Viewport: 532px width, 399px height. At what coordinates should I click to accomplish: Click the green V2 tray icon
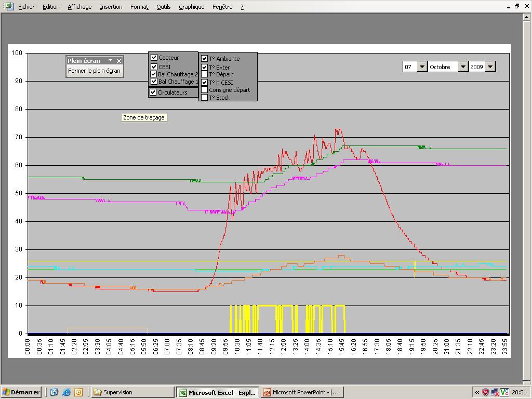504,393
